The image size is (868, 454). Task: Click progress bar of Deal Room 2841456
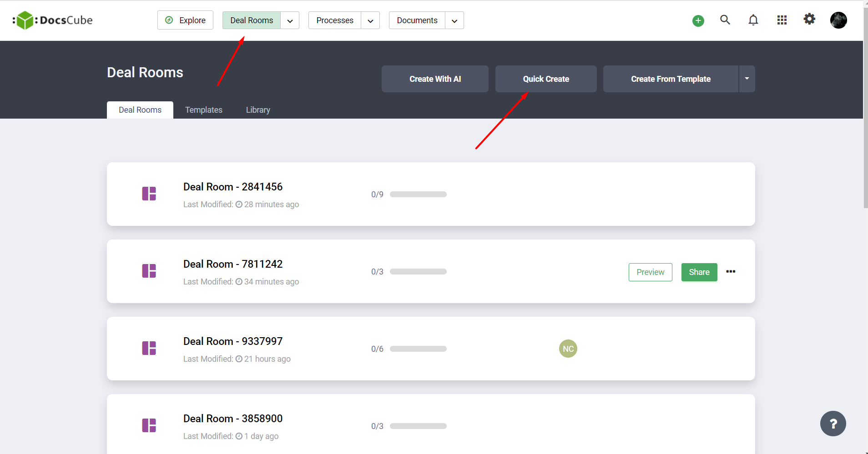(418, 195)
